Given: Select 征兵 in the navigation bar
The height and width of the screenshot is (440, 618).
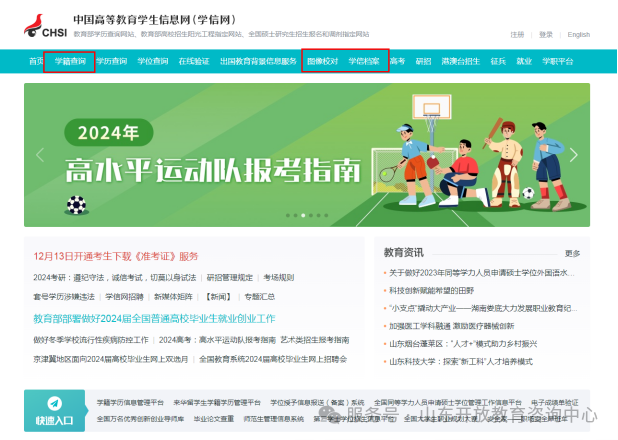Looking at the screenshot, I should [x=498, y=61].
